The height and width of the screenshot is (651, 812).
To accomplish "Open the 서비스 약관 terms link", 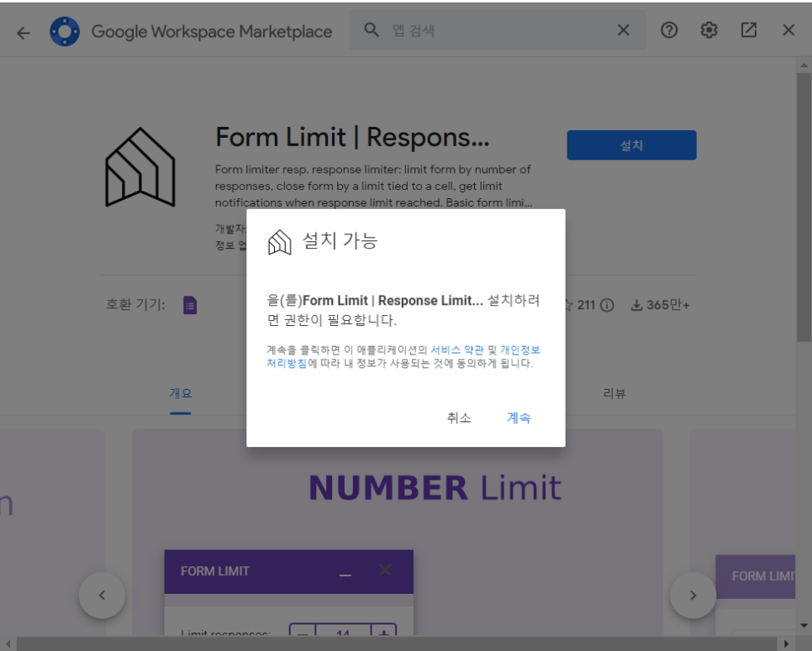I will point(456,350).
